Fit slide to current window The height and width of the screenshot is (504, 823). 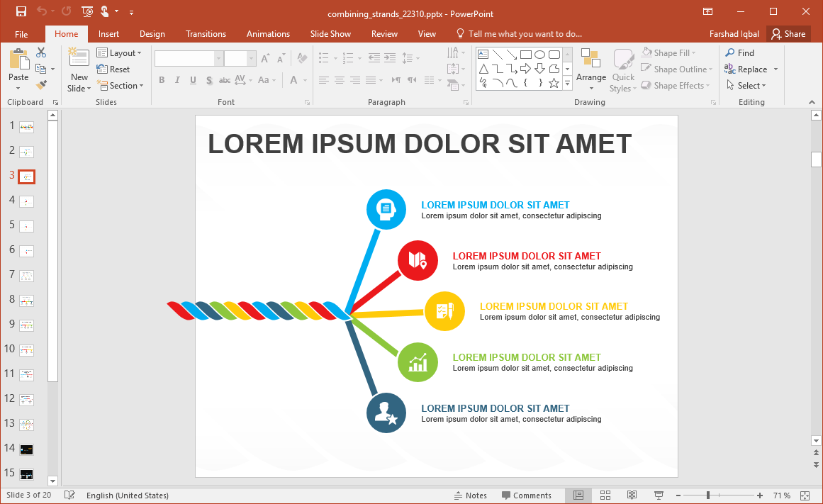pyautogui.click(x=805, y=495)
